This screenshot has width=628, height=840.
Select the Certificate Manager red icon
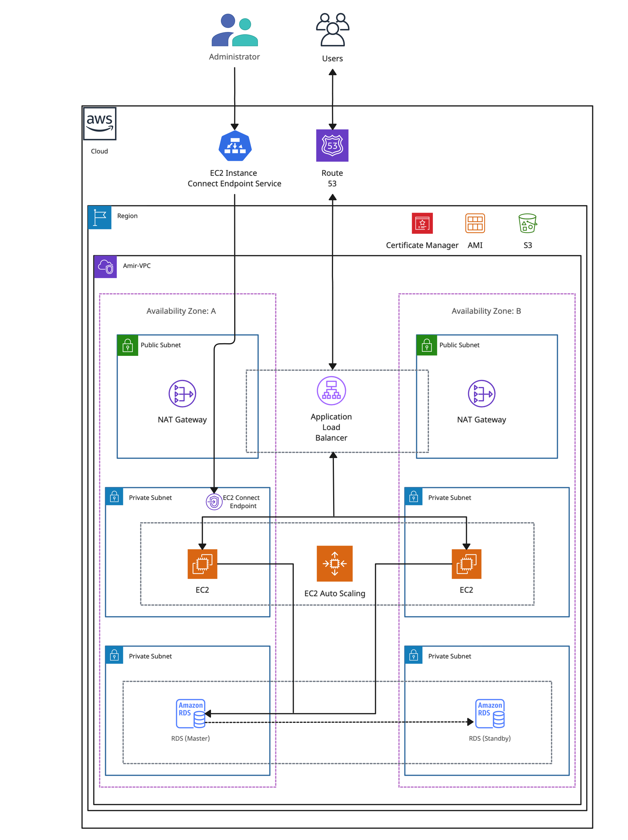(x=422, y=223)
